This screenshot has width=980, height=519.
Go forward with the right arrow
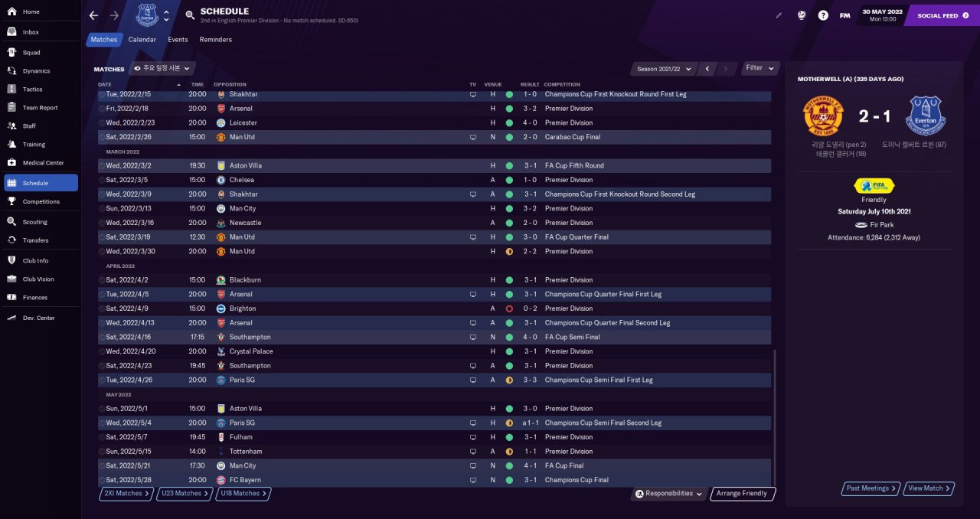tap(114, 15)
